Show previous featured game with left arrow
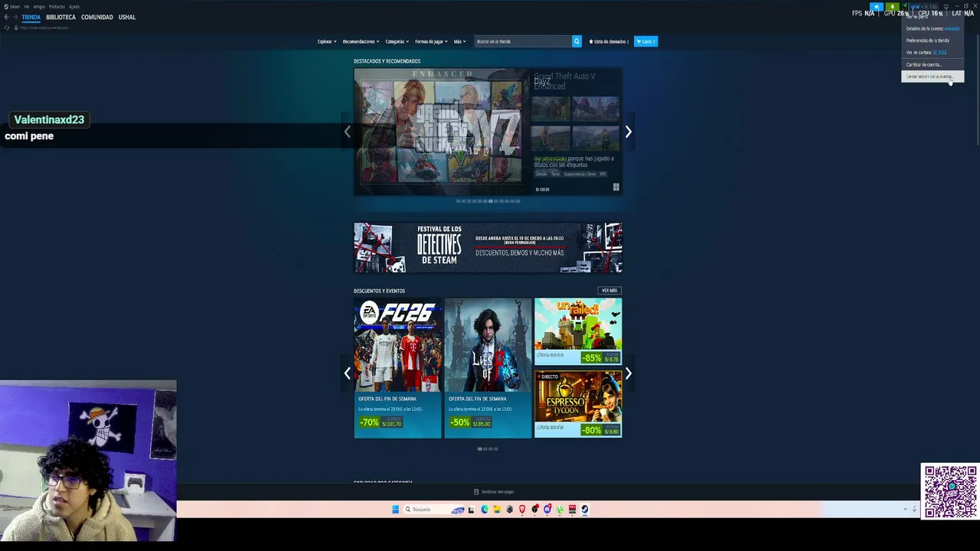980x551 pixels. tap(347, 132)
